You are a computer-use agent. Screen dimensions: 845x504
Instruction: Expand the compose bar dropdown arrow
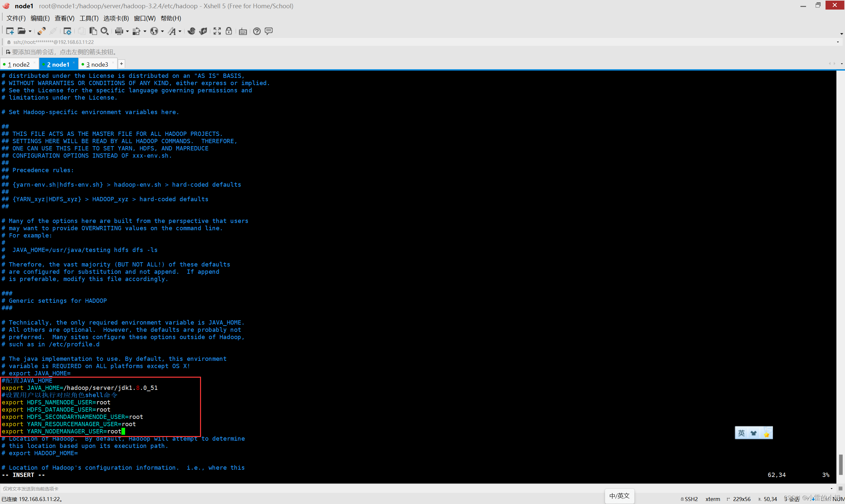click(831, 489)
